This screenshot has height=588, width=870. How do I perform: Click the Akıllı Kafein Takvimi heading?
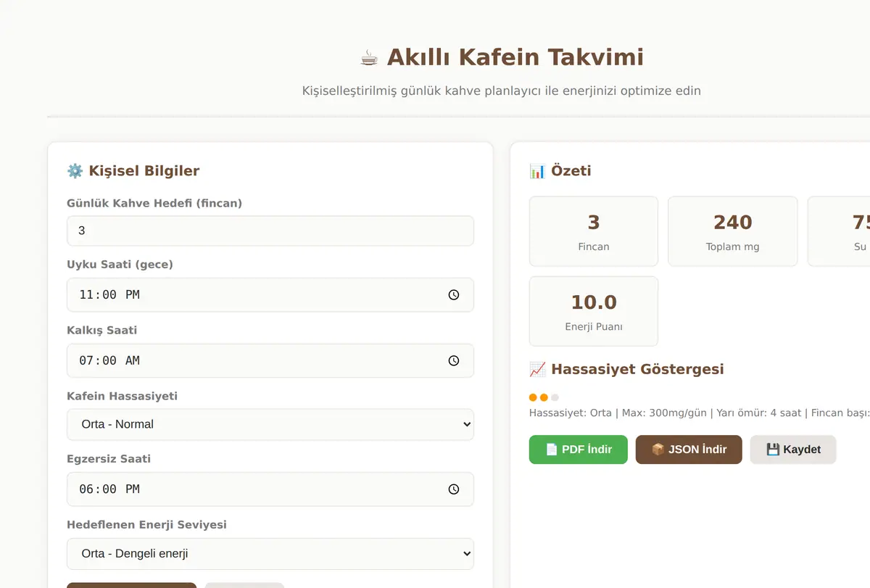(x=515, y=57)
